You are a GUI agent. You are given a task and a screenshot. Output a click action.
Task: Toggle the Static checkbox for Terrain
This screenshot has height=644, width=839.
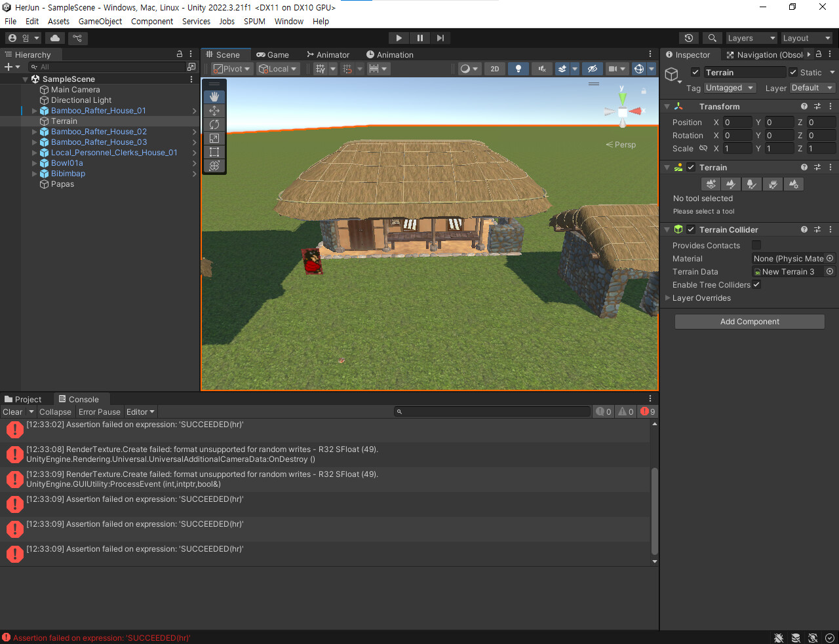tap(793, 73)
